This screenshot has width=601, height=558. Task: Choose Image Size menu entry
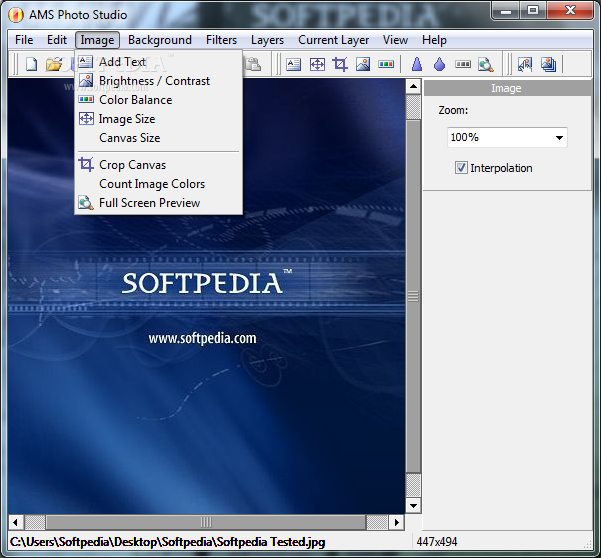[x=158, y=119]
